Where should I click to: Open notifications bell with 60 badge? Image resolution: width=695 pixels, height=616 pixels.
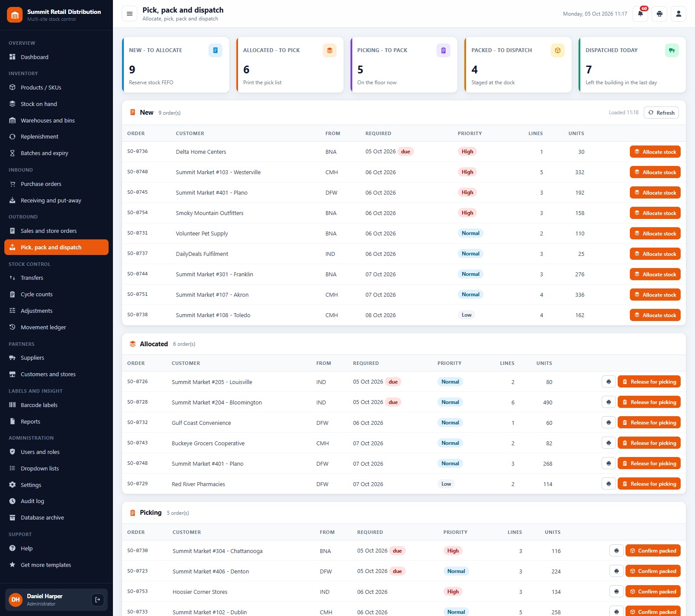(640, 14)
